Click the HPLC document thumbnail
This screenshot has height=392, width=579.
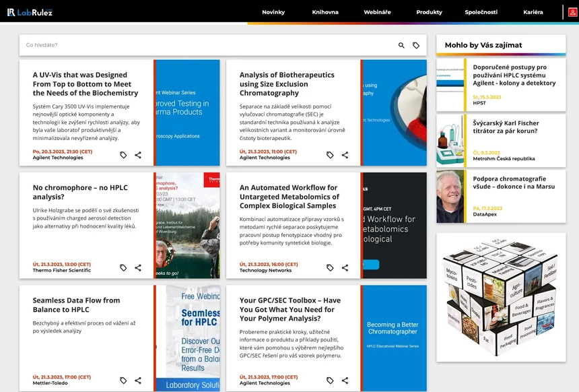[450, 85]
